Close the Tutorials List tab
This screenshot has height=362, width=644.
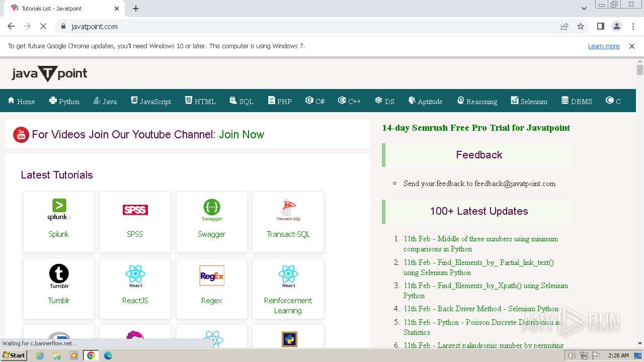[x=117, y=9]
